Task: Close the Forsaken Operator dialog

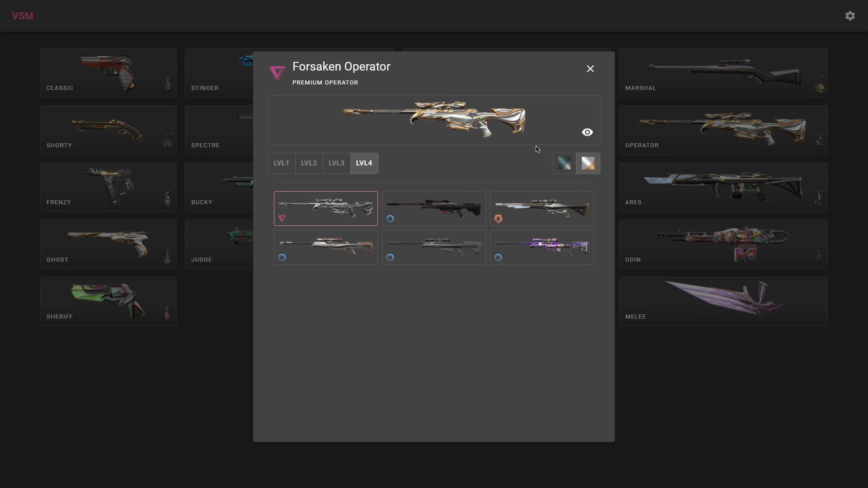Action: click(590, 69)
